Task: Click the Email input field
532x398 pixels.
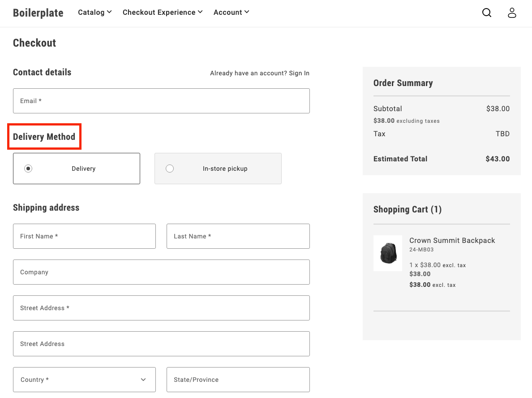Action: pos(161,101)
